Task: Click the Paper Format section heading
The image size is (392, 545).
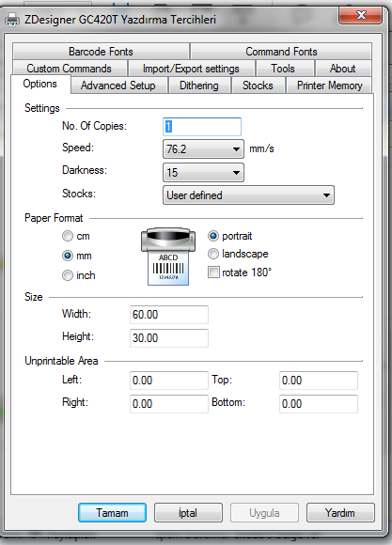Action: (x=54, y=218)
